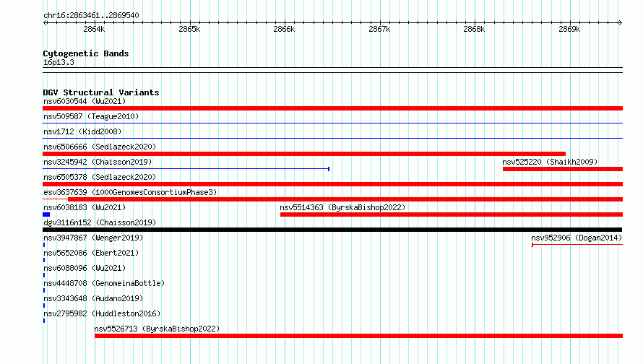Viewport: 643px width, 364px height.
Task: Select the red bar of nsv6506666
Action: tap(304, 154)
